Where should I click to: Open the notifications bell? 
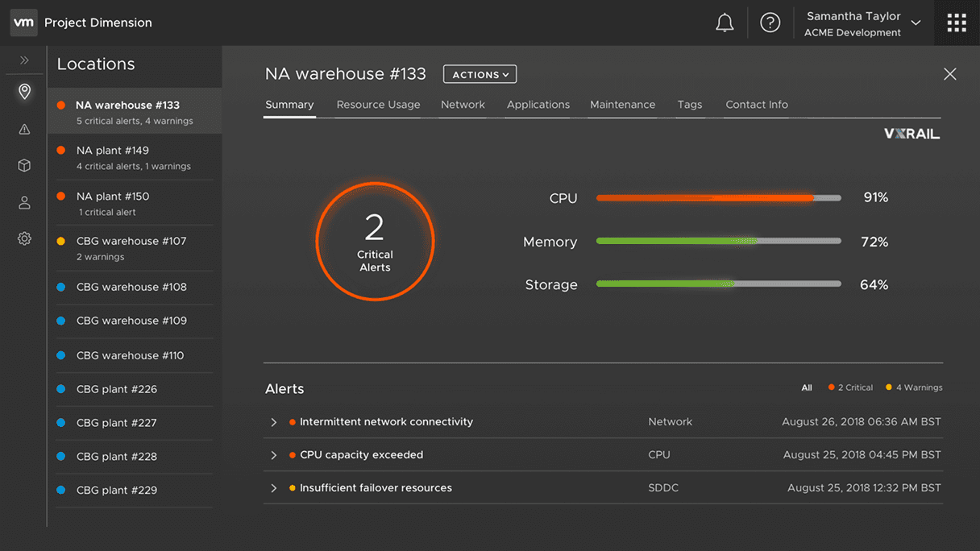point(725,23)
